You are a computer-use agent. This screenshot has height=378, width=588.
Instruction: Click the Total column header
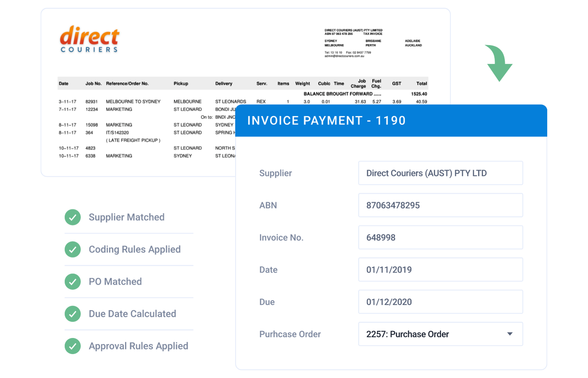point(422,84)
